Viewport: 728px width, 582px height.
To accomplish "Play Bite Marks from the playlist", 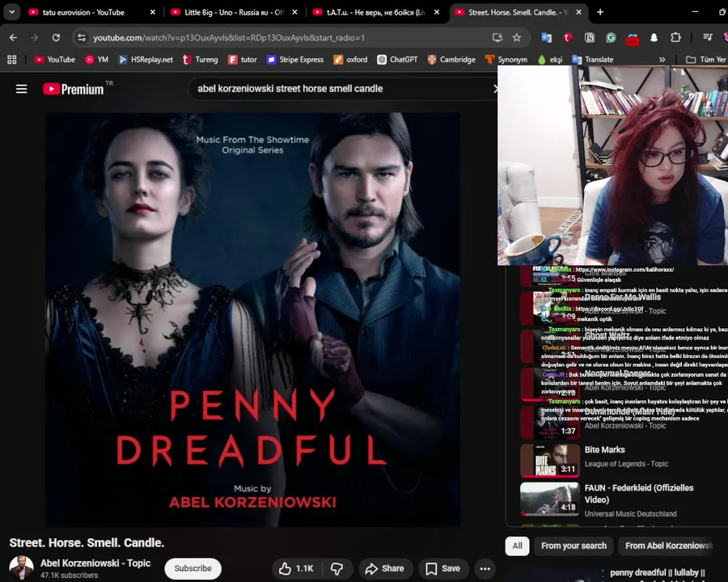I will coord(550,461).
